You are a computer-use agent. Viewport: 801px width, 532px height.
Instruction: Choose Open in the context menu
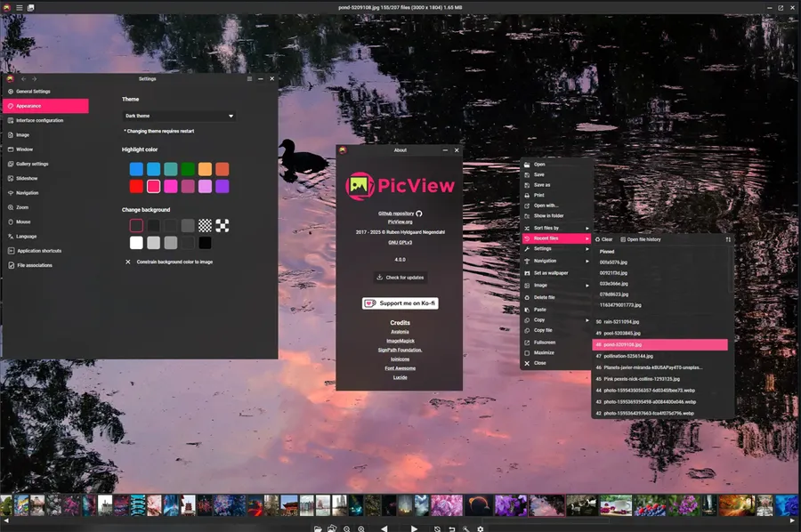tap(556, 165)
